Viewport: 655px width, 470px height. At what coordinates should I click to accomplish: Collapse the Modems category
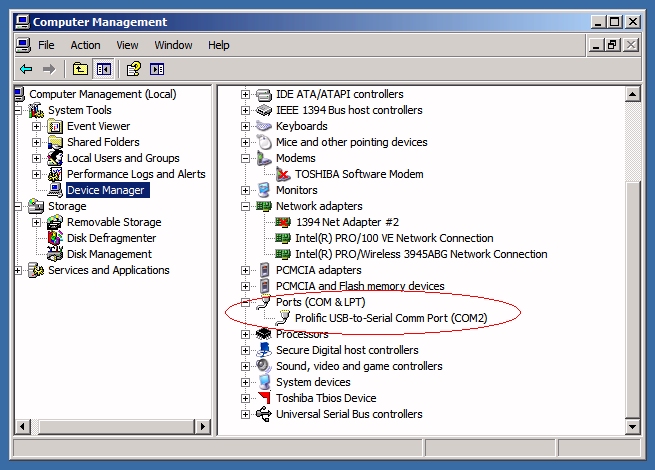point(245,158)
